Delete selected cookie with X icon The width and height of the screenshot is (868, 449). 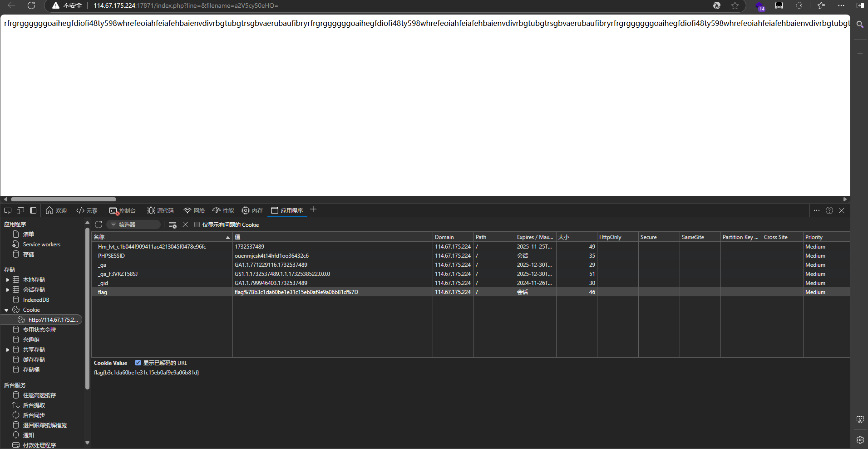(185, 224)
